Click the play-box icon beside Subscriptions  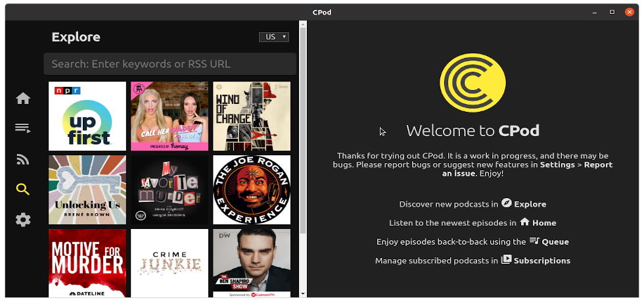(x=507, y=260)
